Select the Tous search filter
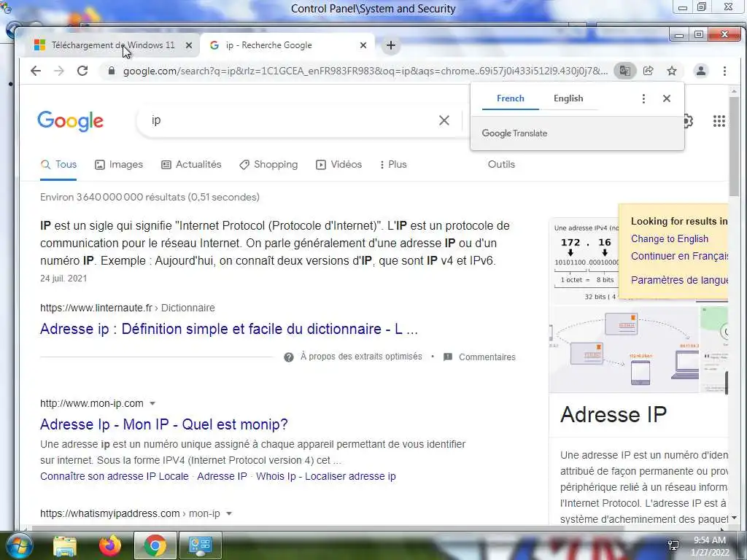 click(x=58, y=165)
